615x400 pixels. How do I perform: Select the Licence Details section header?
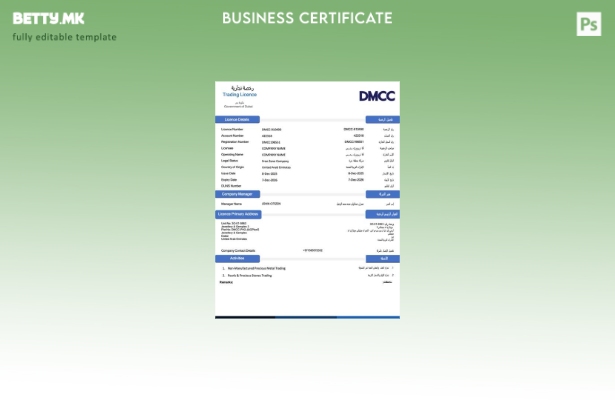point(237,119)
